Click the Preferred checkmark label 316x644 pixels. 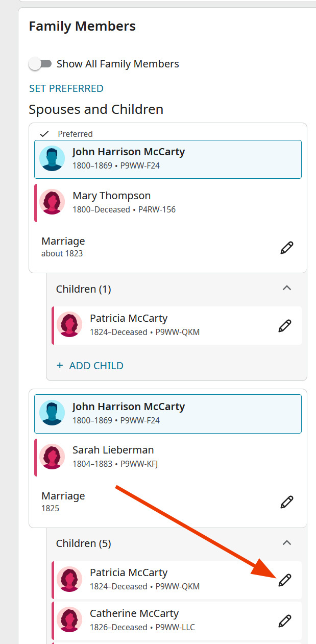pyautogui.click(x=75, y=134)
